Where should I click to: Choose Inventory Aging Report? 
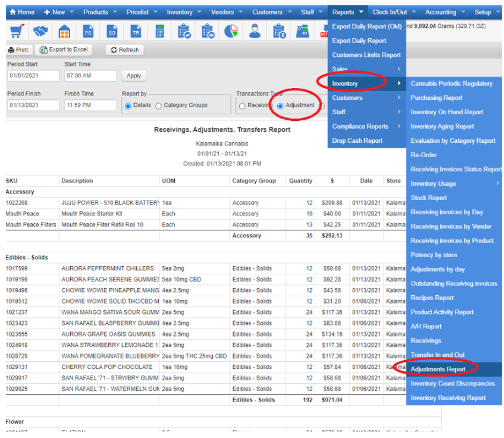tap(454, 126)
